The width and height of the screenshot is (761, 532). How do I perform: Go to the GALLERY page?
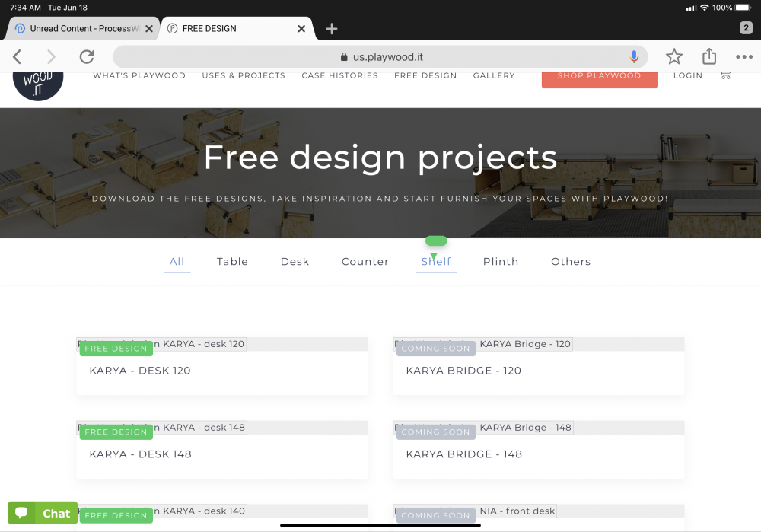pyautogui.click(x=494, y=75)
